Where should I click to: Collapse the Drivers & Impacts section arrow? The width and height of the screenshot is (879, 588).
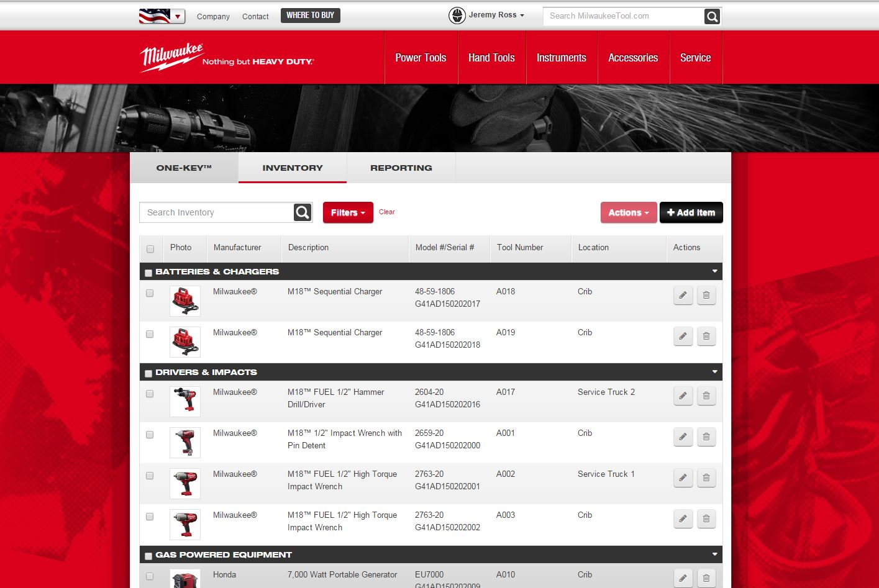point(714,372)
